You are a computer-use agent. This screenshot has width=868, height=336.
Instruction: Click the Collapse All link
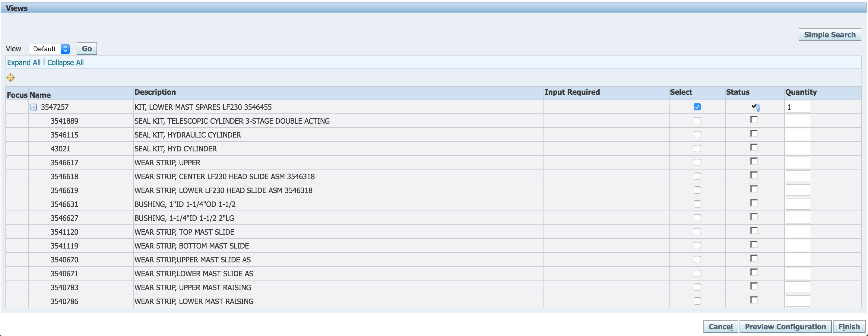pos(65,62)
